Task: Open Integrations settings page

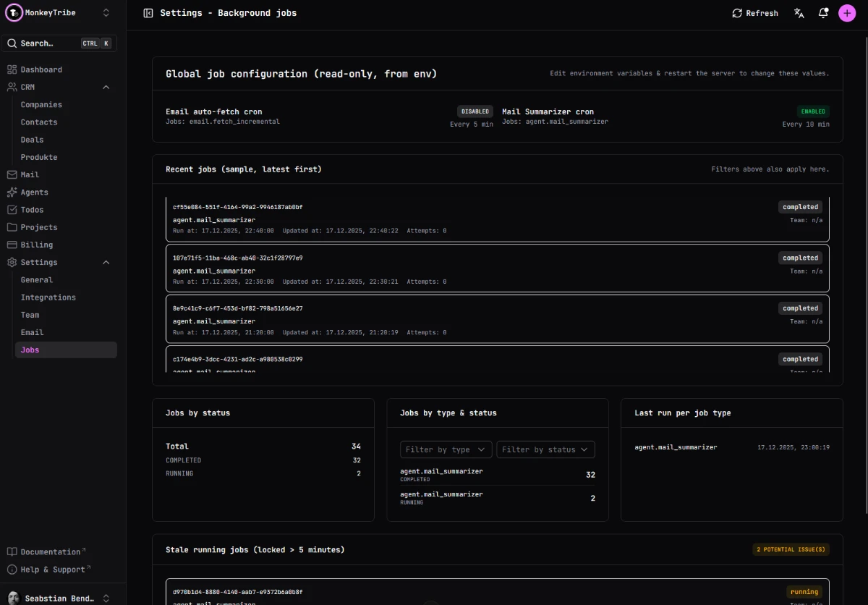Action: pyautogui.click(x=48, y=297)
